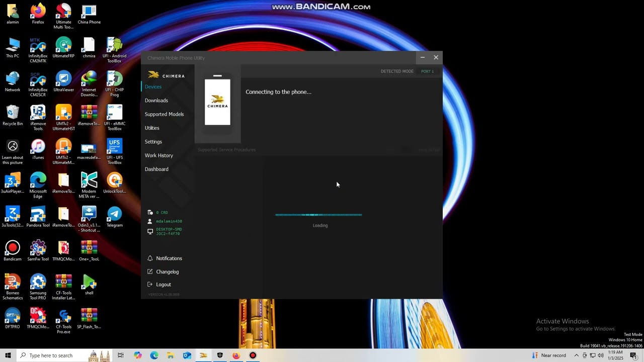Open the volume control in system tray
This screenshot has height=362, width=644.
(600, 355)
